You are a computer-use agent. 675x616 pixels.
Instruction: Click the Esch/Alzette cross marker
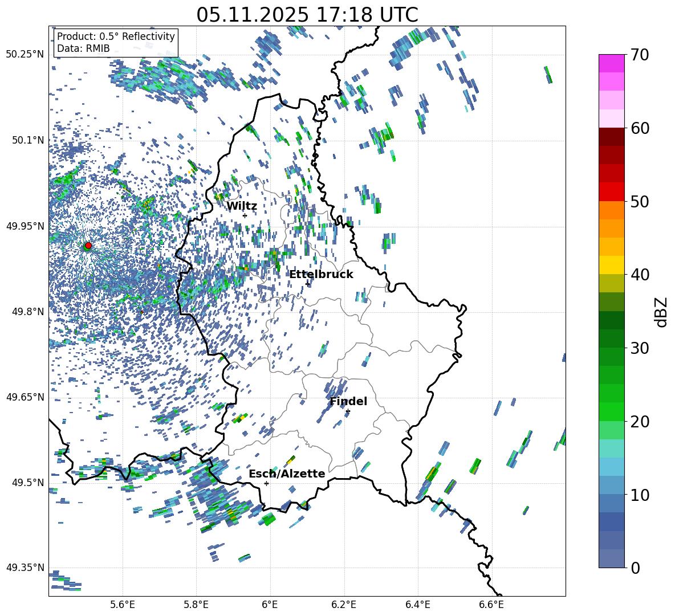pos(266,483)
